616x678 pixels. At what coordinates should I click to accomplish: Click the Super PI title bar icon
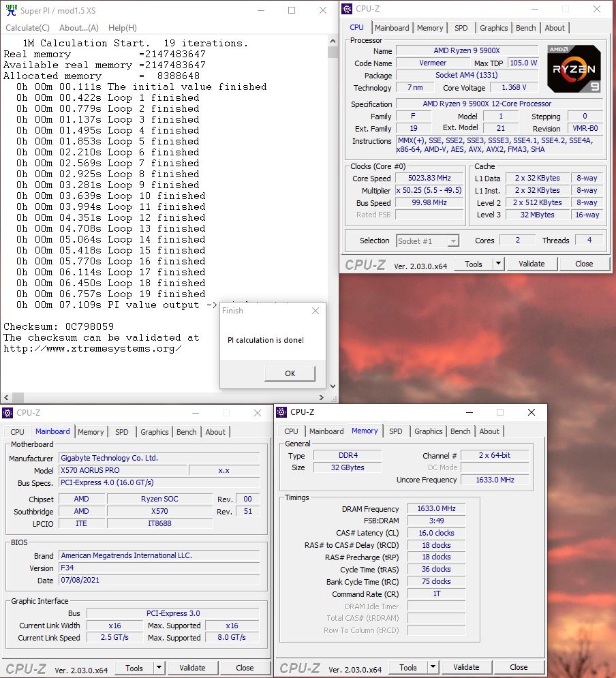click(11, 10)
